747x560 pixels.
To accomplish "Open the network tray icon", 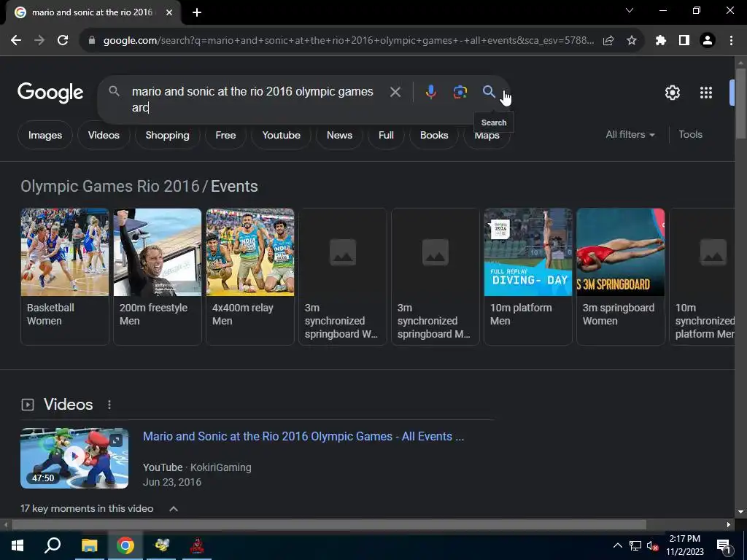I will coord(635,545).
